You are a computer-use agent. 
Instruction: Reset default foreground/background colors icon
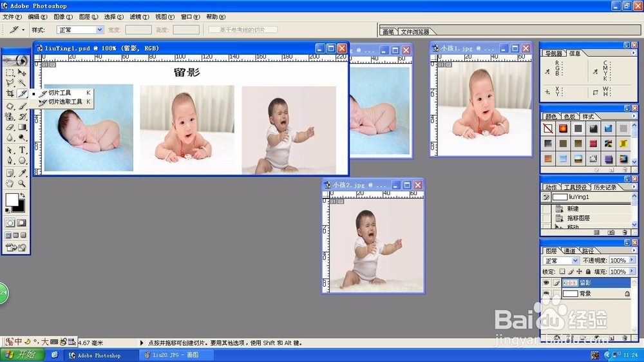coord(7,211)
